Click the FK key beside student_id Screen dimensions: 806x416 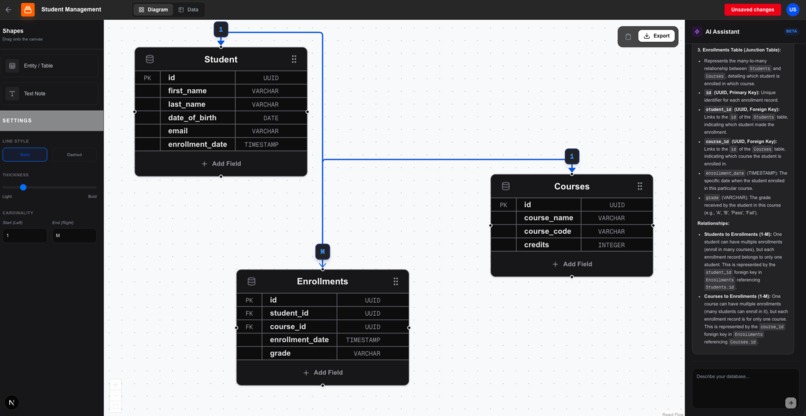[x=249, y=313]
